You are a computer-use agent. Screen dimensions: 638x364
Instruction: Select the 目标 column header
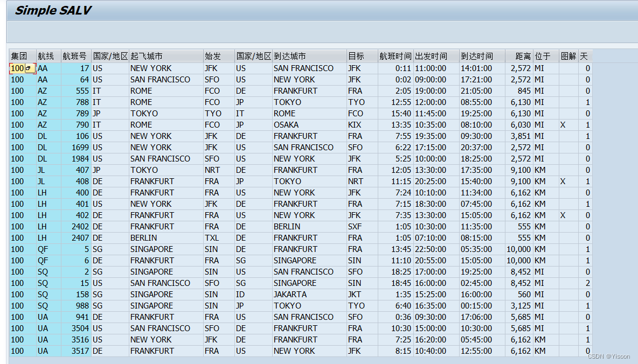click(362, 56)
